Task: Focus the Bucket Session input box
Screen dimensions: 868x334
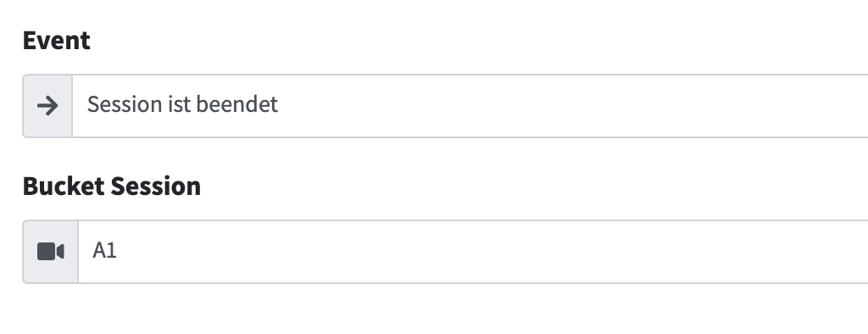Action: [473, 252]
